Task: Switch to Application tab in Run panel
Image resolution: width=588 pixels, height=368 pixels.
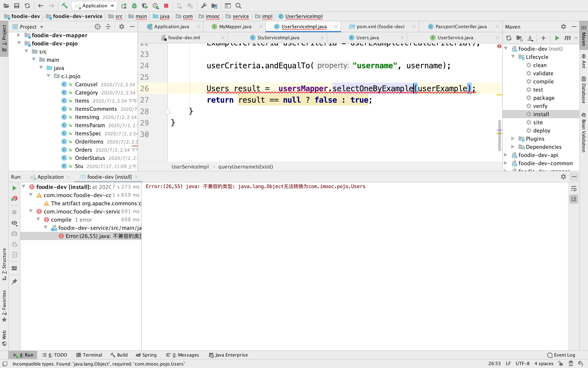Action: pos(50,177)
